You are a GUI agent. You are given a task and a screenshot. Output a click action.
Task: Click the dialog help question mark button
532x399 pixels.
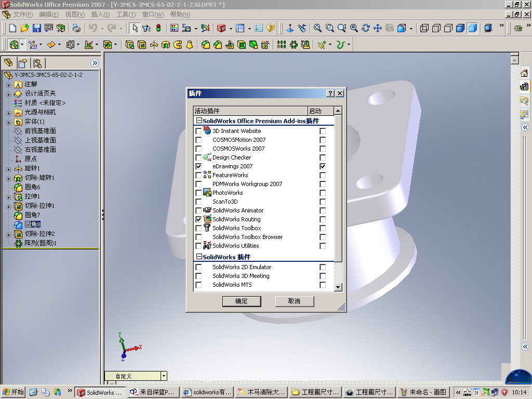330,94
